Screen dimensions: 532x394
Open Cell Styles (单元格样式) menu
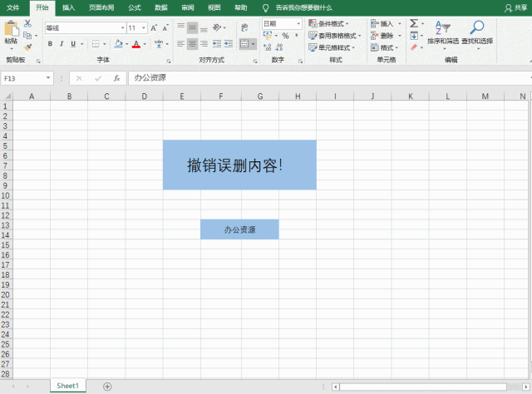tap(332, 47)
